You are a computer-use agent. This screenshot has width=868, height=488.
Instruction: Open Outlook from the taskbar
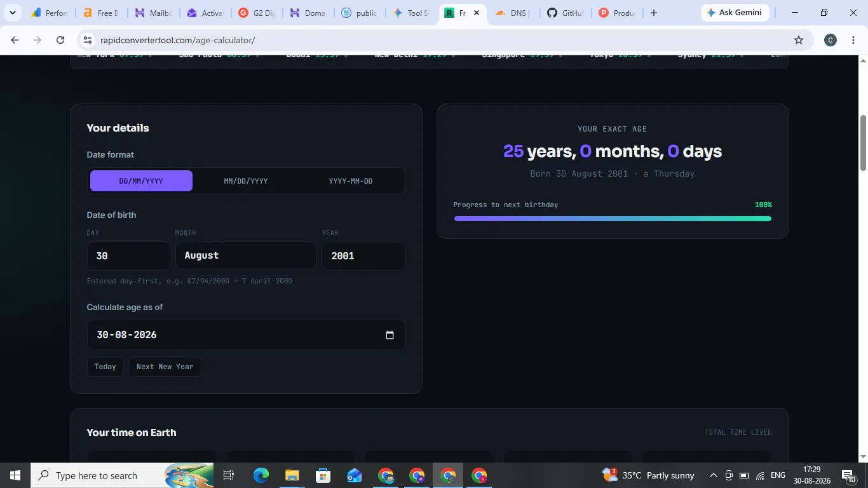(x=354, y=475)
